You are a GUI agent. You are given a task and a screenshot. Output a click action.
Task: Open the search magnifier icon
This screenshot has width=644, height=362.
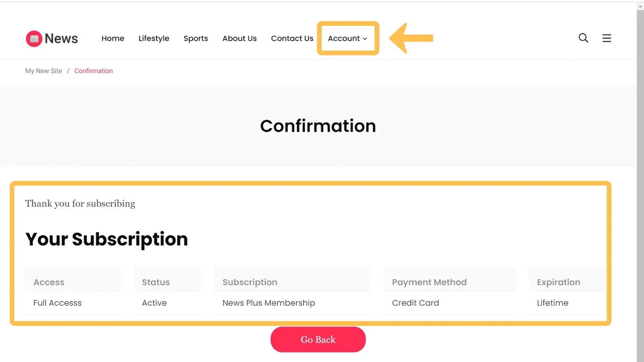[583, 38]
